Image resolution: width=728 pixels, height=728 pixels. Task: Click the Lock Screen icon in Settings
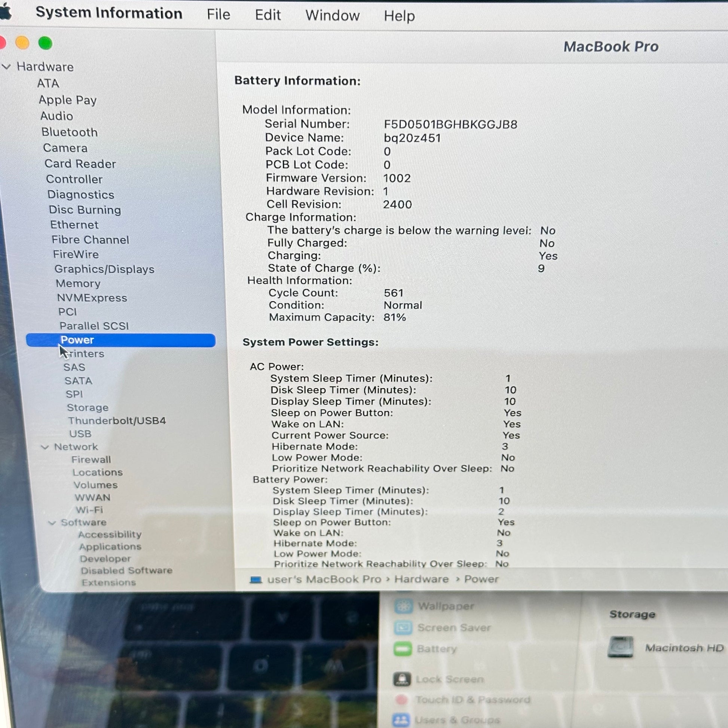click(x=402, y=679)
